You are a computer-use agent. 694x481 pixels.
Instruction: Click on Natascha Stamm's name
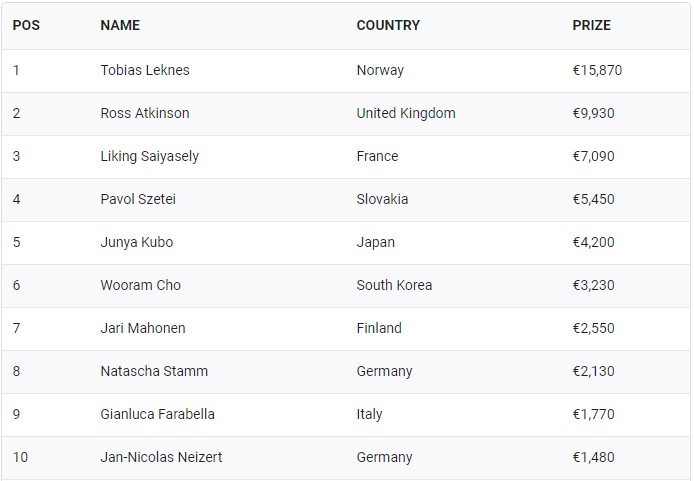pyautogui.click(x=154, y=372)
